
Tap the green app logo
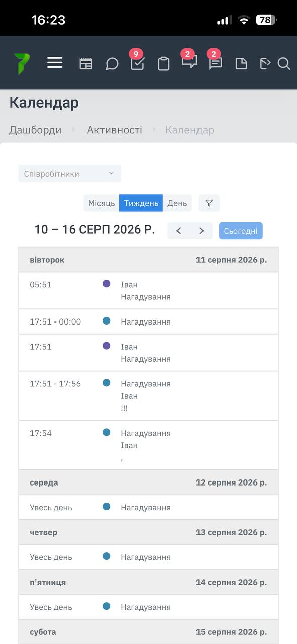point(22,64)
